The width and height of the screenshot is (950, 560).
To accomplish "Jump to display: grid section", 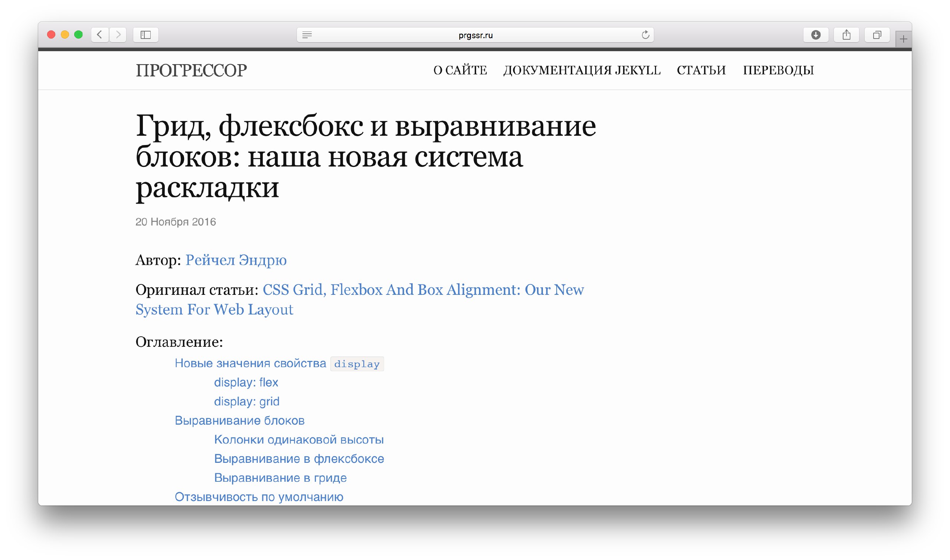I will tap(246, 402).
